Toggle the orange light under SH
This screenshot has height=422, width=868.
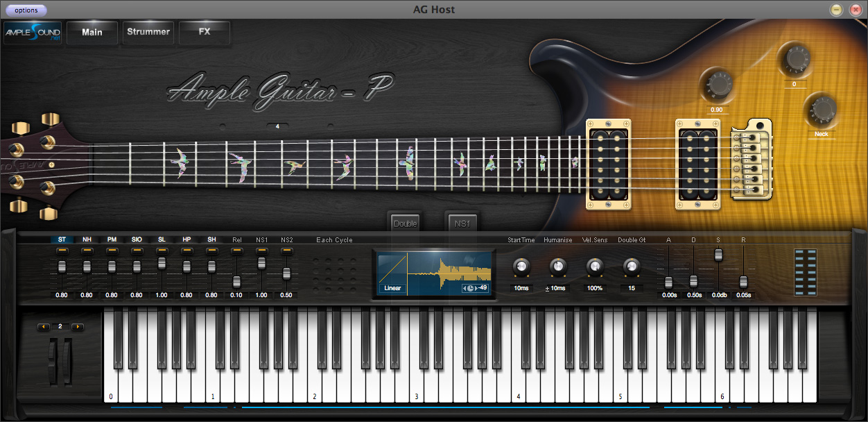coord(211,250)
